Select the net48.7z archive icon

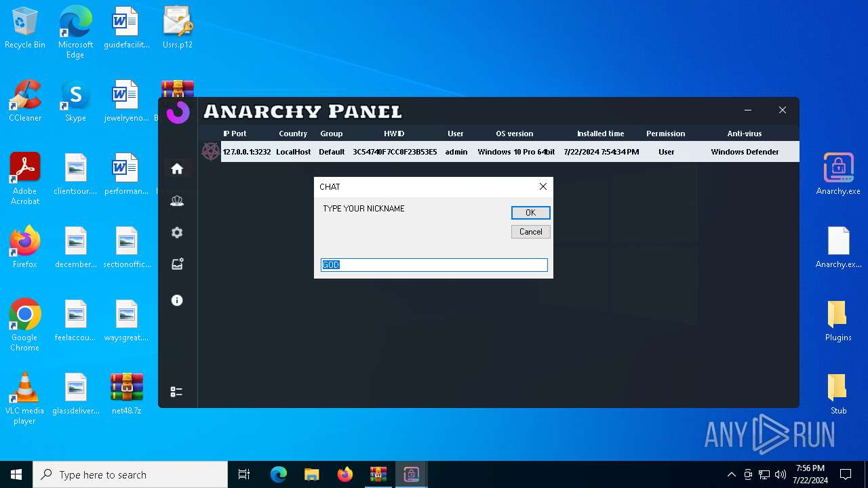click(x=126, y=394)
